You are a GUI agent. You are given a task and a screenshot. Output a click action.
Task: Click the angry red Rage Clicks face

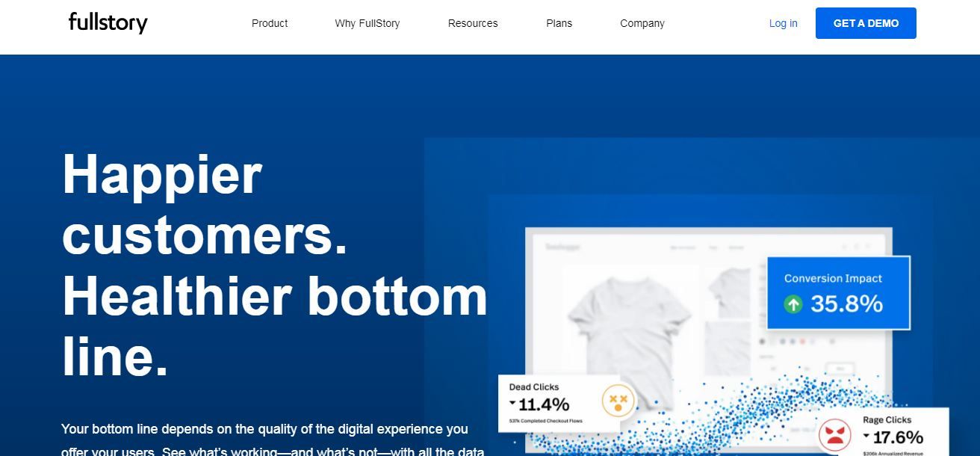(x=835, y=435)
